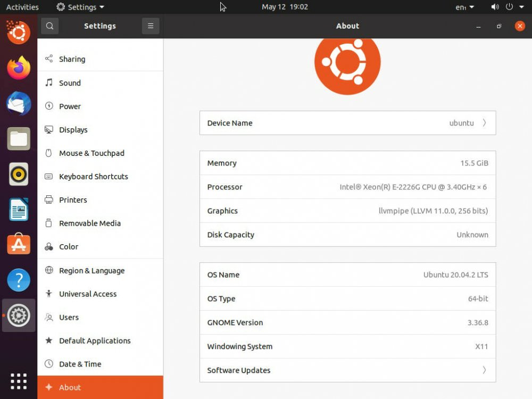The image size is (532, 399).
Task: Open Thunderbird Mail from the dock
Action: tap(19, 104)
